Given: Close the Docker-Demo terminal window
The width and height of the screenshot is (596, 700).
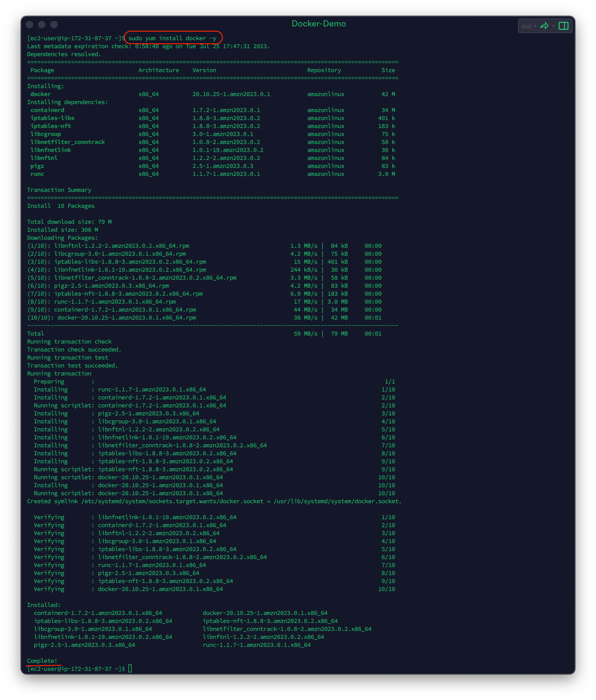Looking at the screenshot, I should click(29, 24).
